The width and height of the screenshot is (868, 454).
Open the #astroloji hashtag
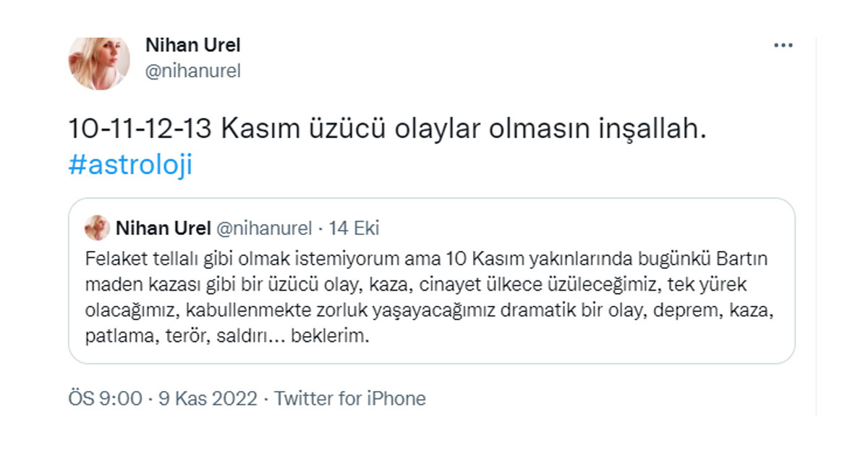[x=130, y=164]
